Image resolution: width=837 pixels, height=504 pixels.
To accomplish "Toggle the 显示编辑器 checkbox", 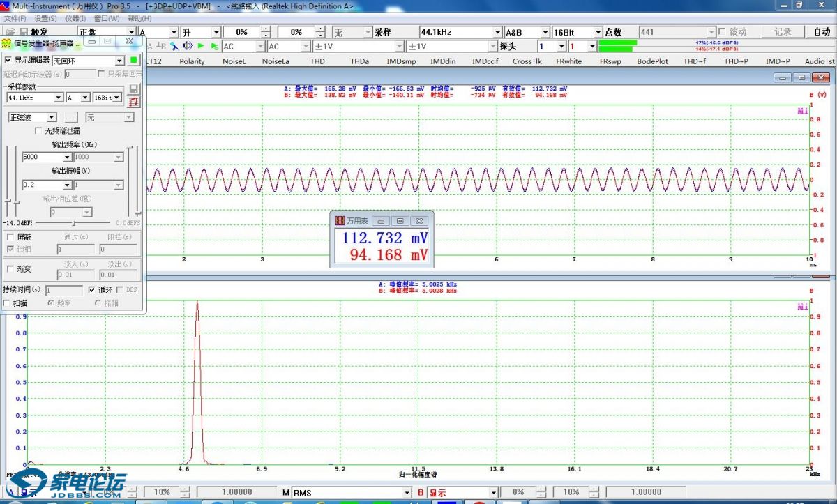I will click(8, 61).
